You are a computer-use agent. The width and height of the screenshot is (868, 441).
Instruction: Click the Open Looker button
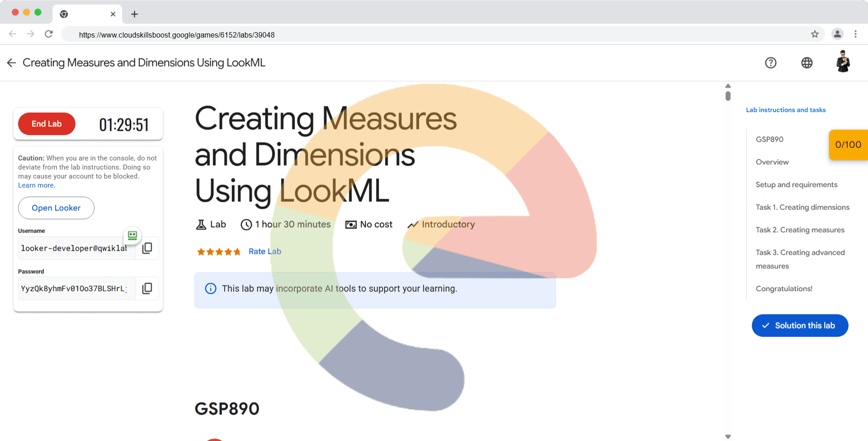(56, 208)
